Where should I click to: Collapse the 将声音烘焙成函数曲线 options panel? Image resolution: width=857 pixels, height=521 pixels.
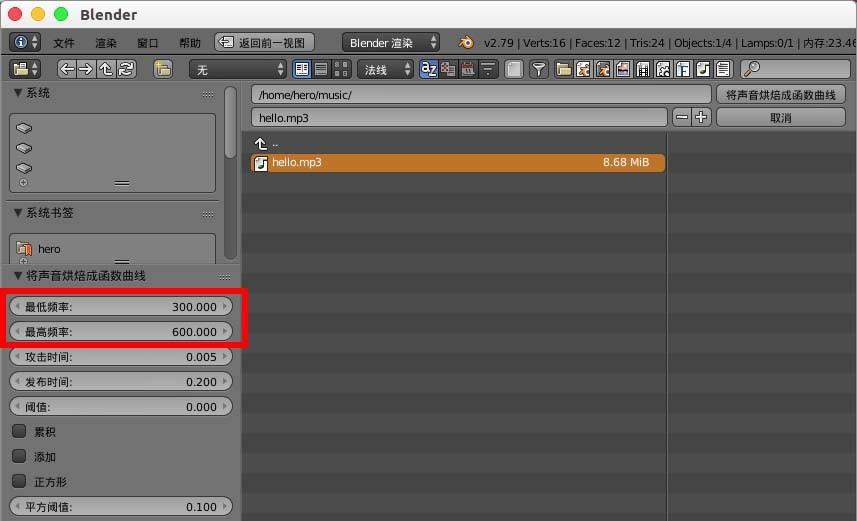click(19, 276)
